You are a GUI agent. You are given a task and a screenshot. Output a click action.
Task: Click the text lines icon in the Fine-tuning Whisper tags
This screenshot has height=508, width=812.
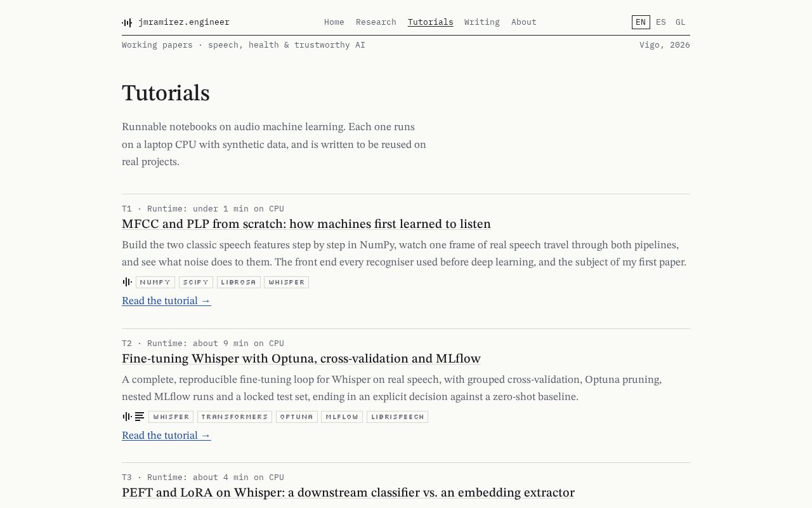[x=140, y=417]
